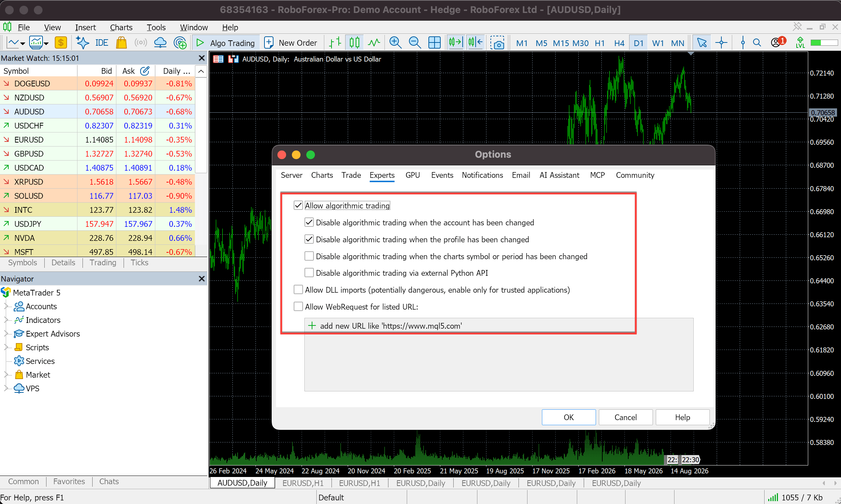The width and height of the screenshot is (841, 504).
Task: Take a chart screenshot with camera icon
Action: [497, 43]
